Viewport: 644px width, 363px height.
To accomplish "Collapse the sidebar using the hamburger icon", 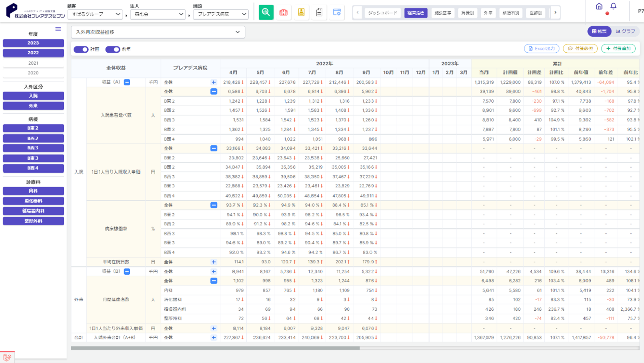I will tap(58, 29).
